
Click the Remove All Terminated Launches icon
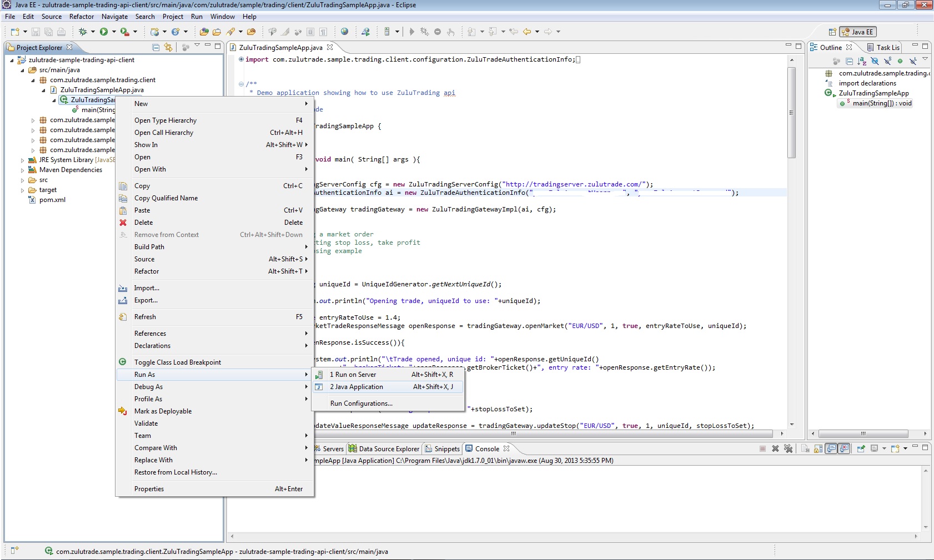[788, 448]
